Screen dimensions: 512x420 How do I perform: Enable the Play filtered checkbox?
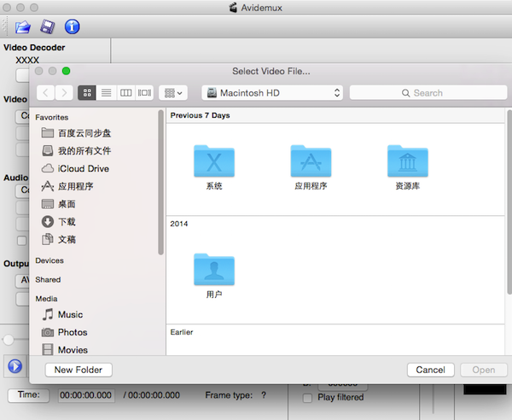pos(308,397)
